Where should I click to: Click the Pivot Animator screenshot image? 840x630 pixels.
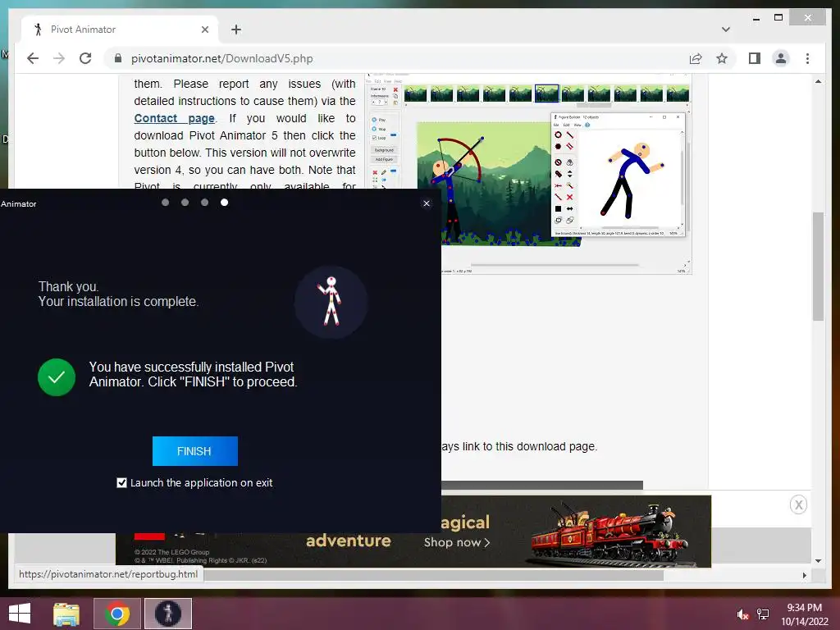pos(528,174)
